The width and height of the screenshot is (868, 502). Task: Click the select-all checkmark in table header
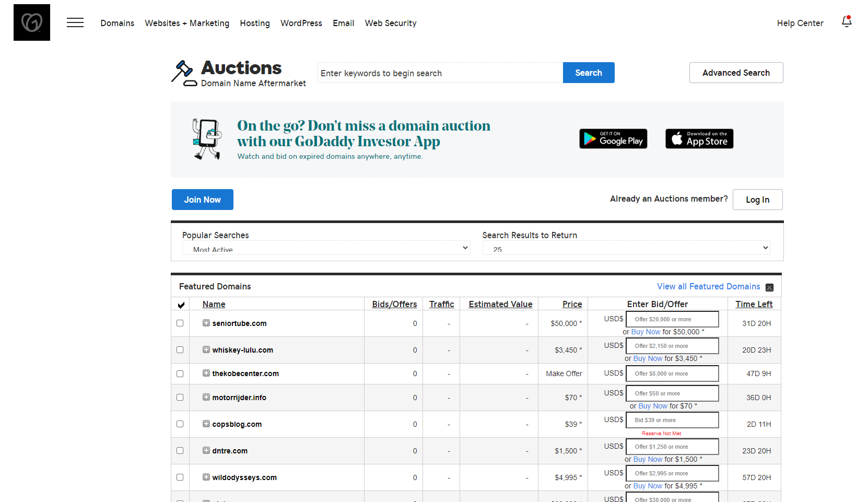tap(181, 305)
